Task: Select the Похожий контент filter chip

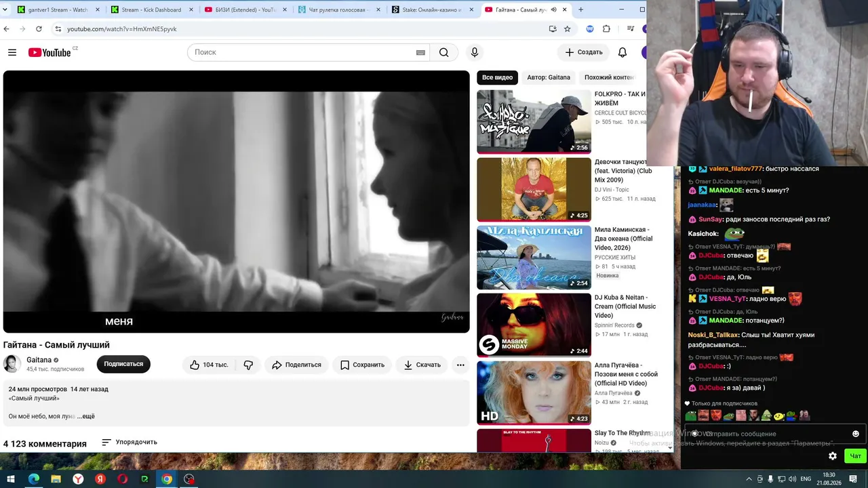Action: (609, 77)
